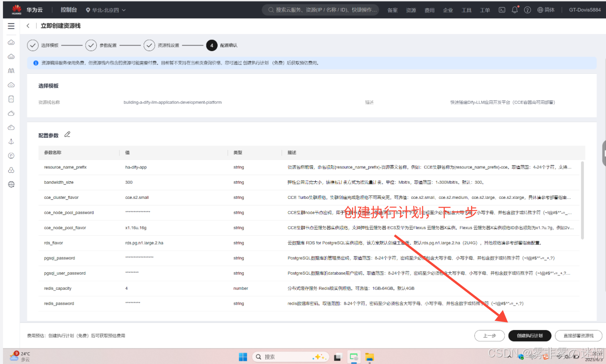This screenshot has width=606, height=364.
Task: Edit 配置参数 using the pencil icon
Action: pos(67,134)
